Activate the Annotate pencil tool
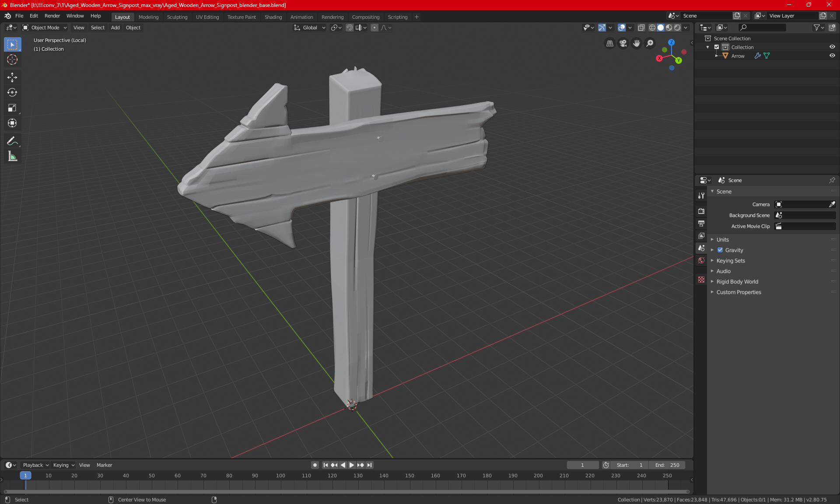 click(12, 141)
